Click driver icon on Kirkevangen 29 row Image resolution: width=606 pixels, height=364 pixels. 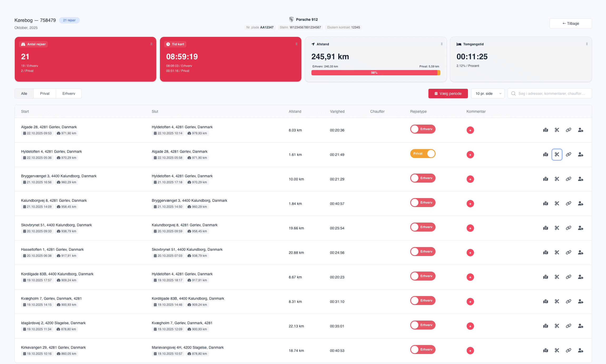tap(580, 350)
